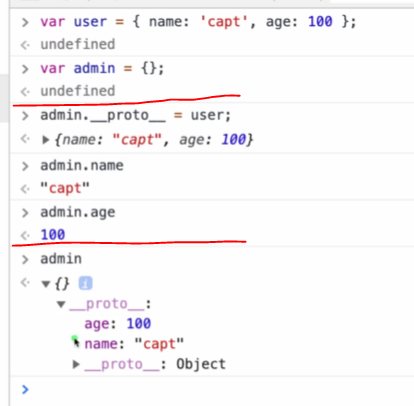Expand the {name: "capt", age: 100} object result
The width and height of the screenshot is (414, 406).
[x=46, y=140]
